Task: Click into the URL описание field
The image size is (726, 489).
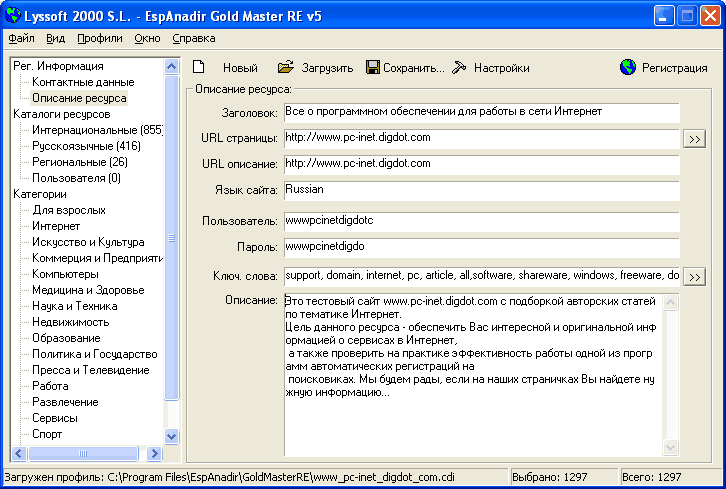Action: point(482,164)
